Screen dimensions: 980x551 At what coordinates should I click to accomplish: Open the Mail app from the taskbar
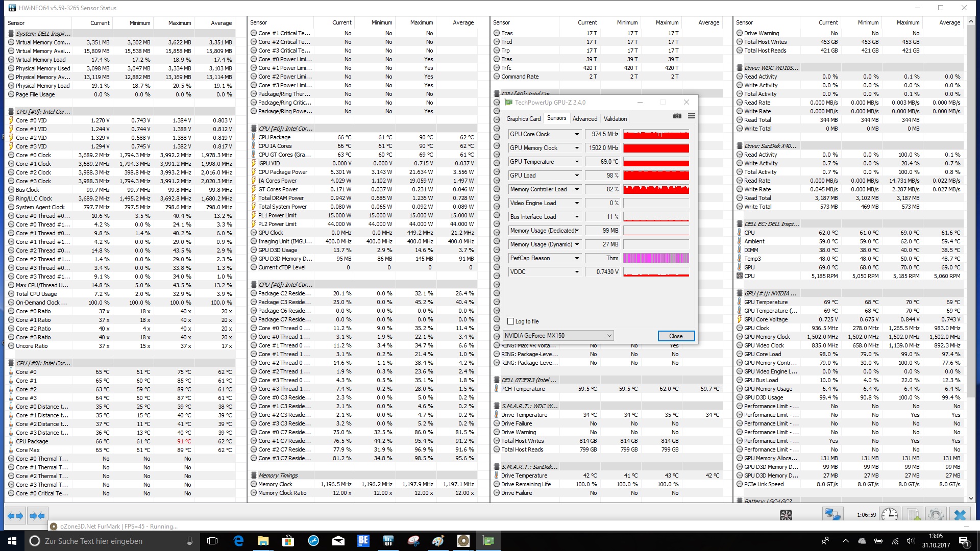pyautogui.click(x=338, y=541)
